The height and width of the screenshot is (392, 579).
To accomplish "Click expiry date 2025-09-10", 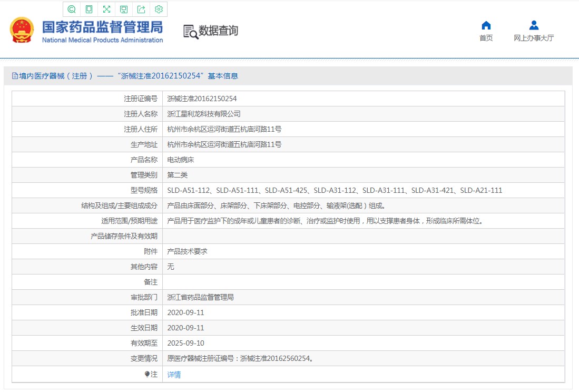I will click(x=186, y=343).
